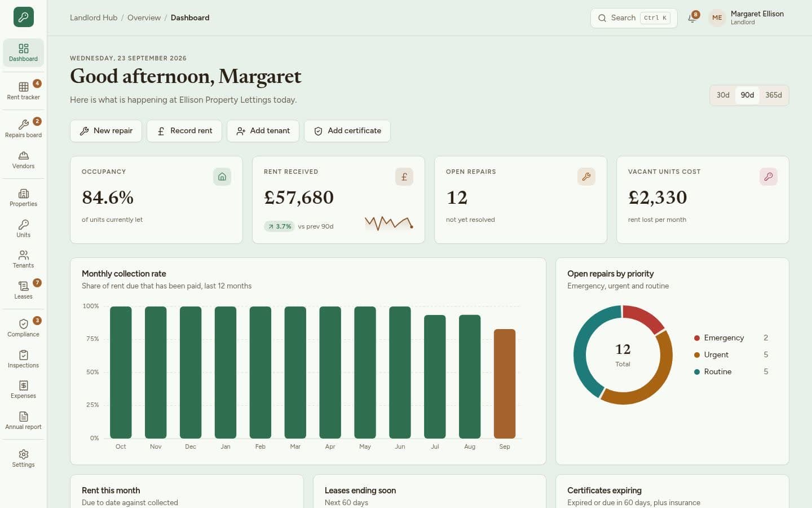Click the New repair button
Image resolution: width=812 pixels, height=508 pixels.
106,130
